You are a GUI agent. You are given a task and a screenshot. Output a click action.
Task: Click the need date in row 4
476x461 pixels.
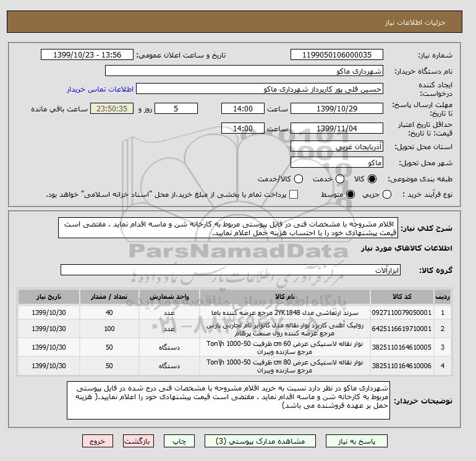pyautogui.click(x=49, y=366)
